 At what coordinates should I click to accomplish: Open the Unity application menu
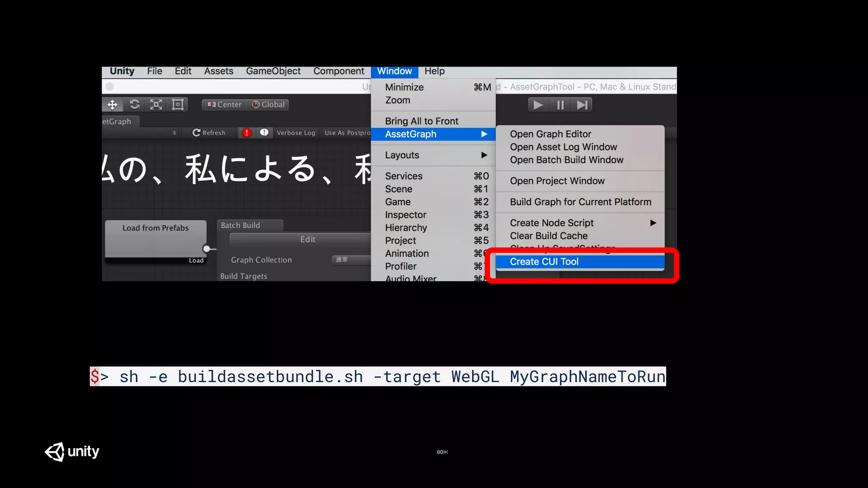(122, 71)
